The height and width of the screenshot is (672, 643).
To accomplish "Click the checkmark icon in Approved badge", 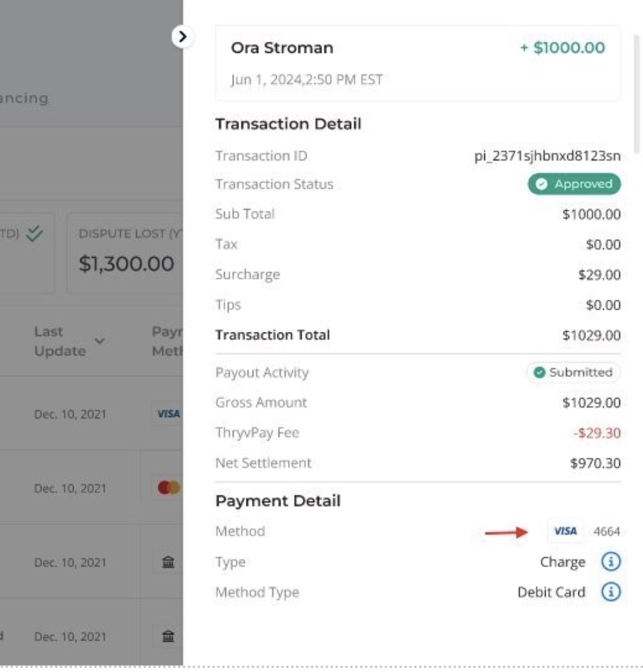I will pyautogui.click(x=541, y=184).
